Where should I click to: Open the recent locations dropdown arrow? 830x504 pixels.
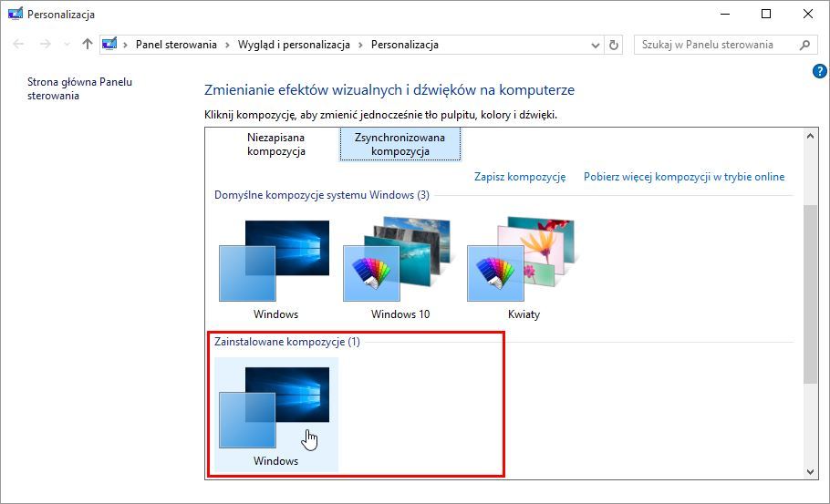67,45
